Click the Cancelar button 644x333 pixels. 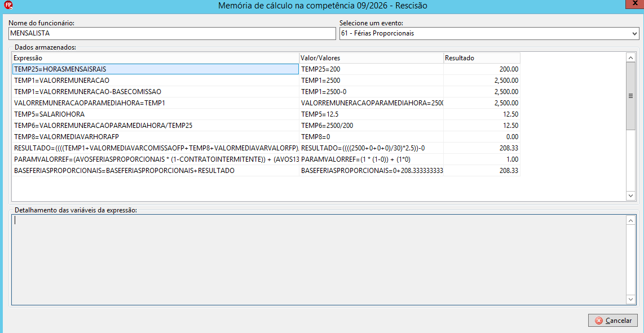point(613,320)
